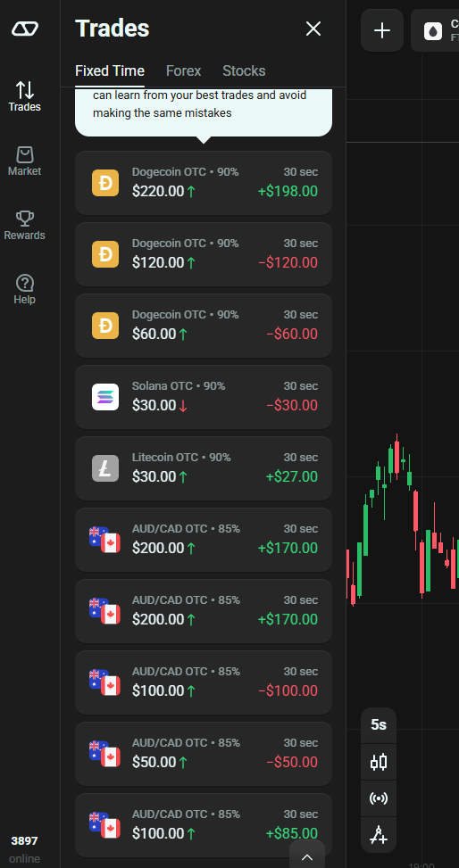Switch to the Forex tab
The image size is (459, 868).
183,70
